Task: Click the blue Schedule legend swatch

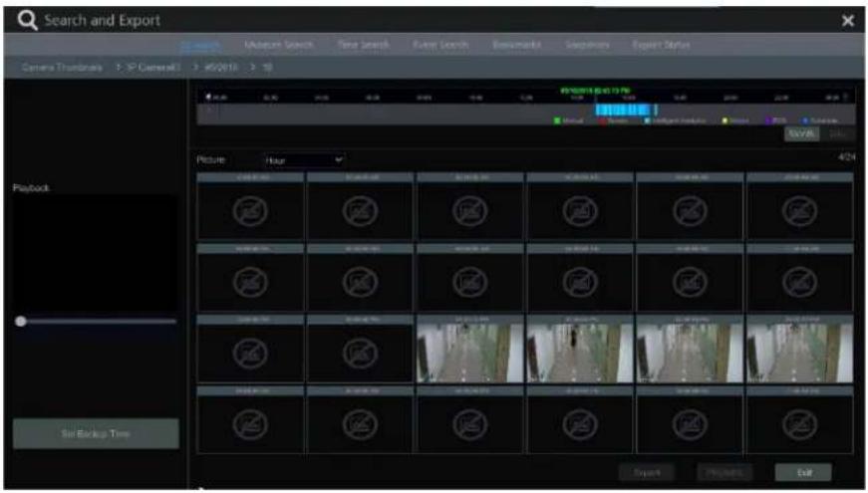Action: [x=806, y=121]
